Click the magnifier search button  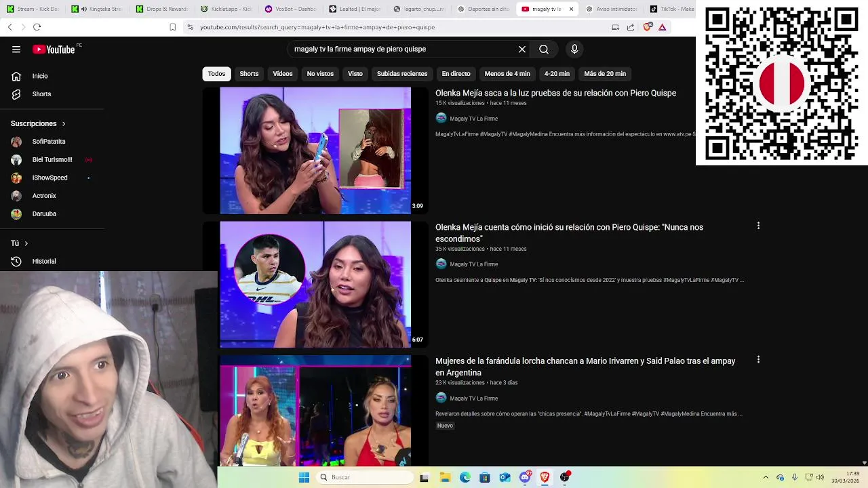544,49
